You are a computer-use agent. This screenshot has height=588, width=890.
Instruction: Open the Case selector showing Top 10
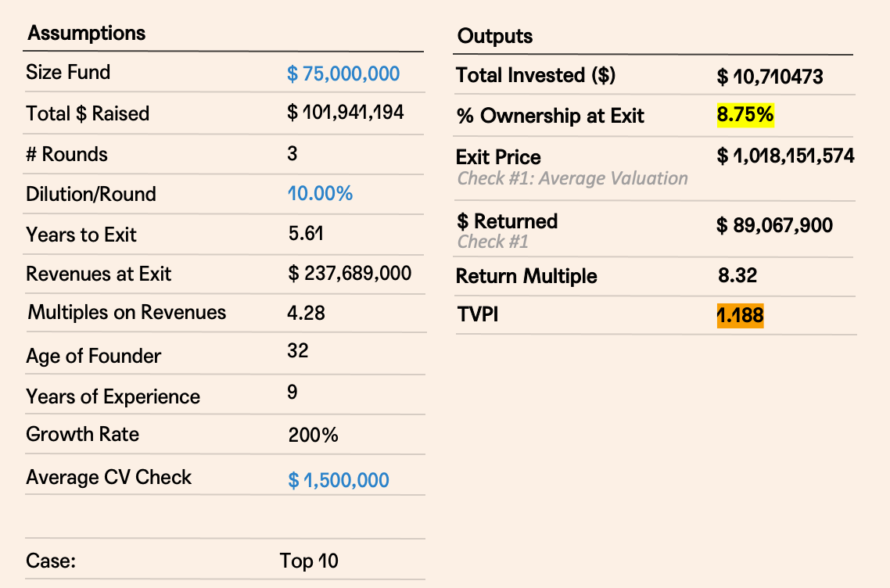309,561
